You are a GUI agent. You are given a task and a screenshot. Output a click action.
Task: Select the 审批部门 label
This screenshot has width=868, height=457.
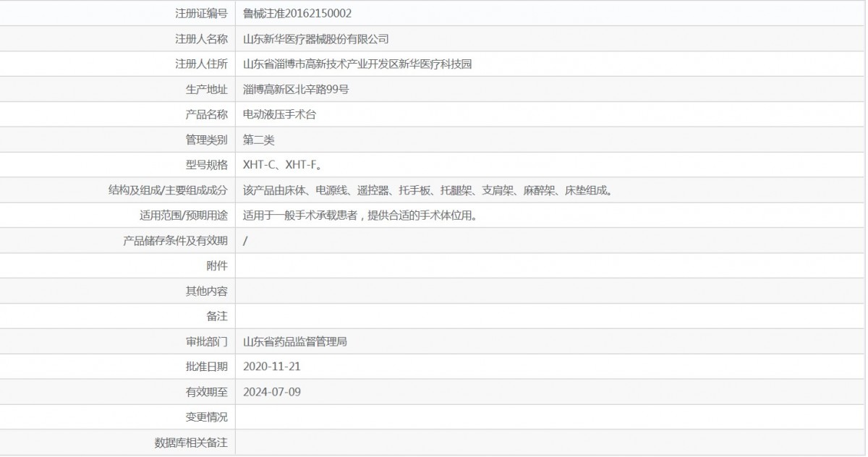click(x=207, y=341)
